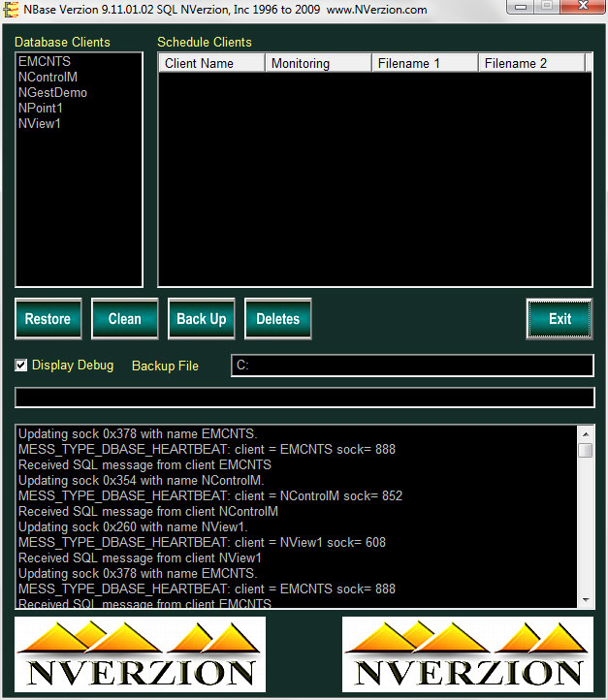Click the Back Up button
The height and width of the screenshot is (700, 608).
point(202,319)
